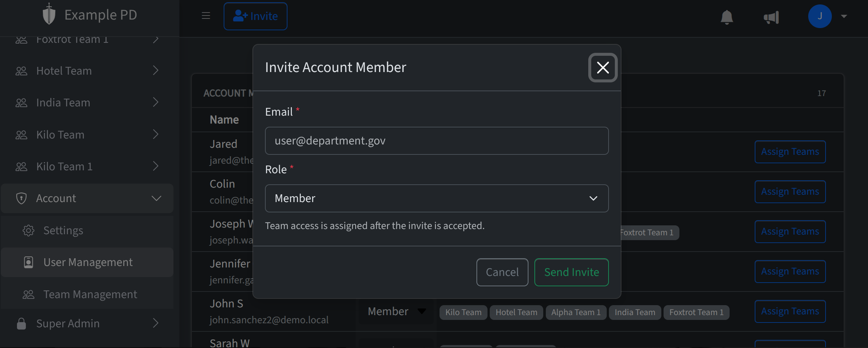Click the J user avatar
Screen dimensions: 868x348
point(820,16)
